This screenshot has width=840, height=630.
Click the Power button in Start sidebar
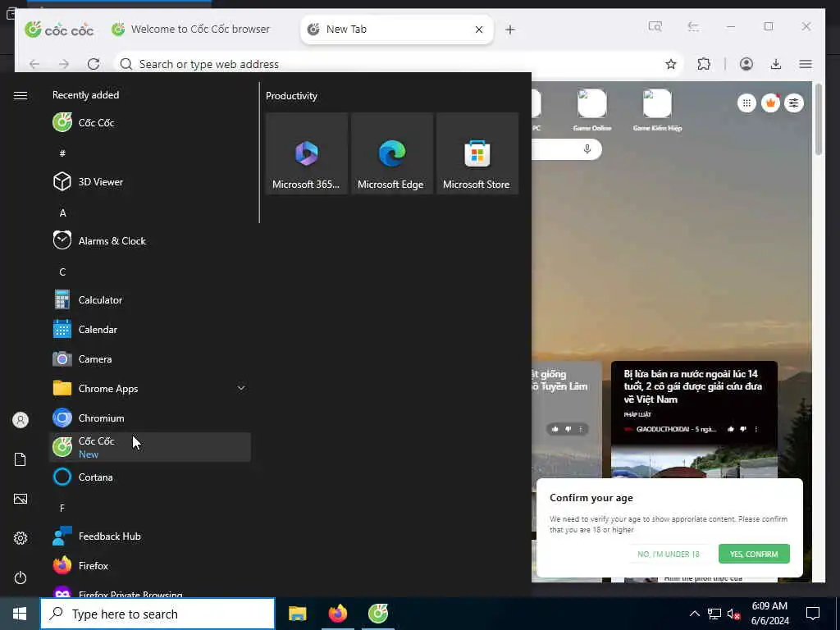tap(21, 577)
